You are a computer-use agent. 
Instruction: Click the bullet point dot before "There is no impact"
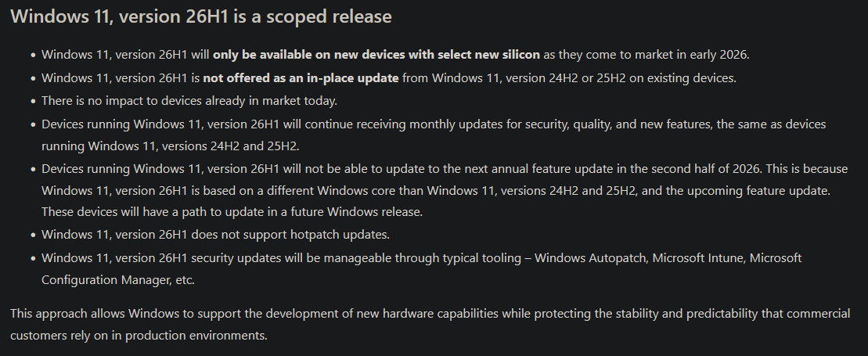pos(33,102)
